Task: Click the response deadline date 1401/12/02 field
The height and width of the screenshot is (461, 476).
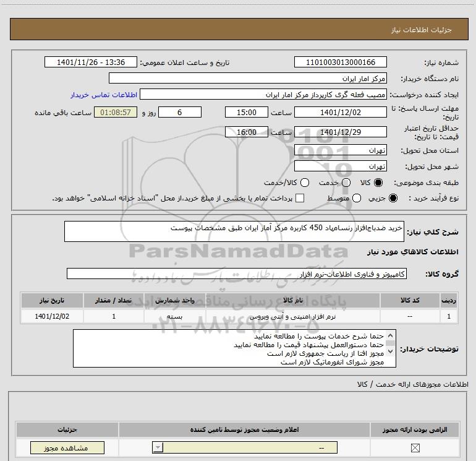Action: tap(340, 112)
